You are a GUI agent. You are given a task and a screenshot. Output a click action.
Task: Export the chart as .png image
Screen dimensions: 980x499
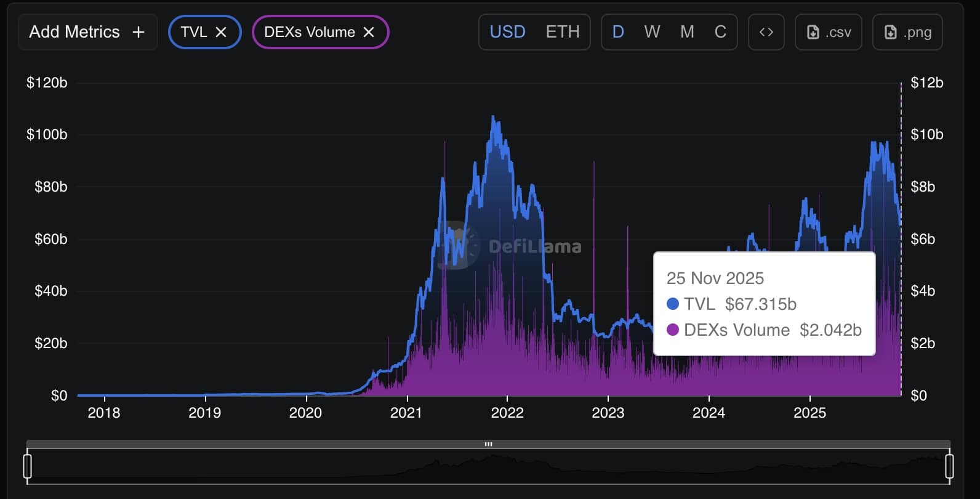click(907, 31)
